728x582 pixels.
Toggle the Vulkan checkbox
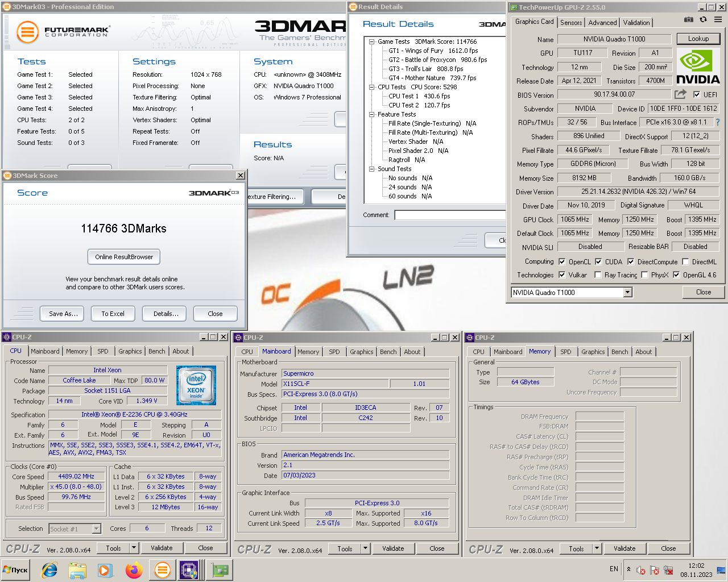[562, 275]
